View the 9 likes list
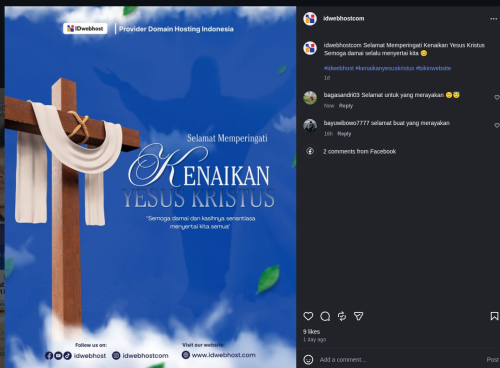500x368 pixels. tap(311, 332)
